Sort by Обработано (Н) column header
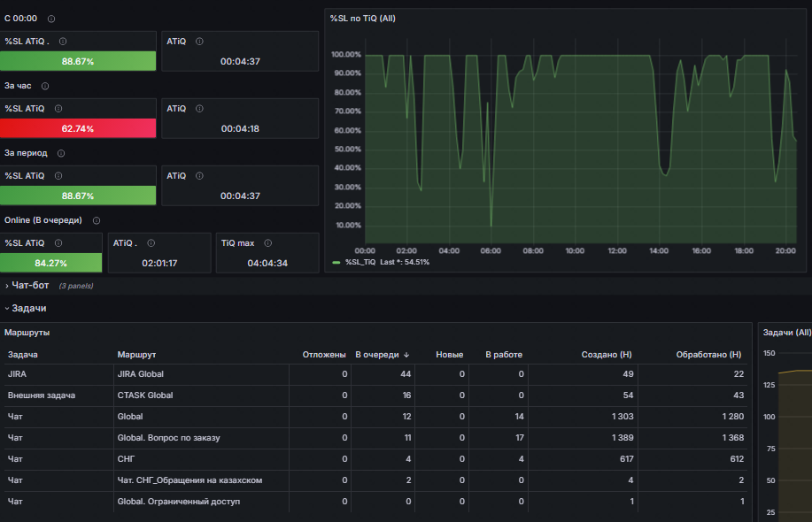 click(708, 355)
